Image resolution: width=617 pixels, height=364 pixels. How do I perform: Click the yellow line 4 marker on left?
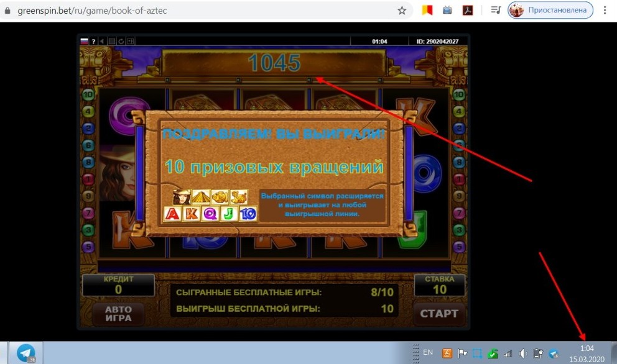pyautogui.click(x=88, y=111)
